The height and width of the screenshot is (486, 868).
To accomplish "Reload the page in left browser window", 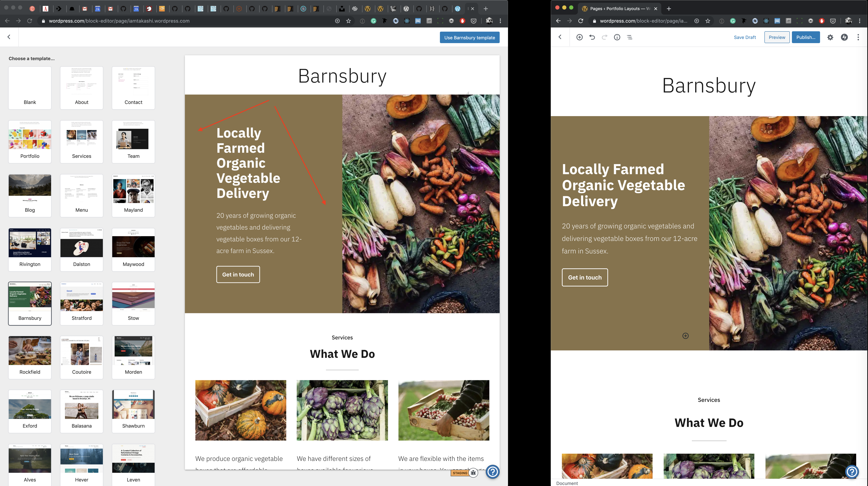I will pyautogui.click(x=30, y=21).
